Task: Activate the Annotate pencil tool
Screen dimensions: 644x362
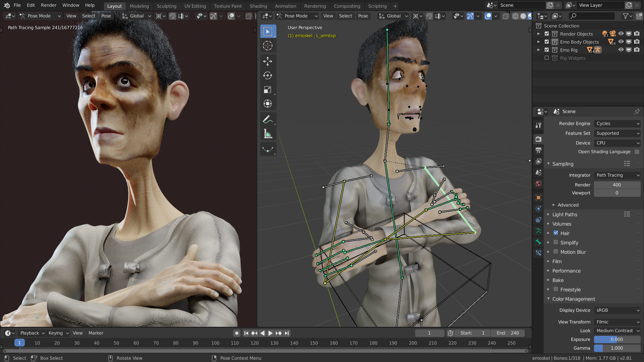Action: coord(268,119)
